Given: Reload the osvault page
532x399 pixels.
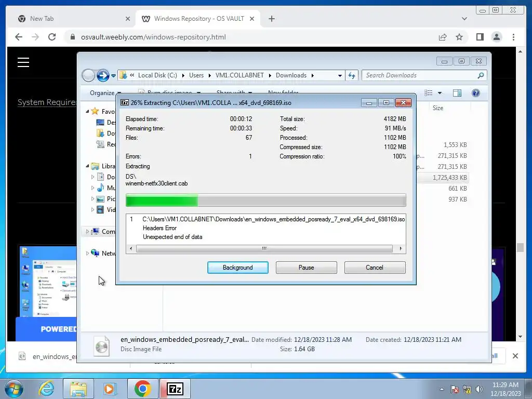Looking at the screenshot, I should coord(52,37).
